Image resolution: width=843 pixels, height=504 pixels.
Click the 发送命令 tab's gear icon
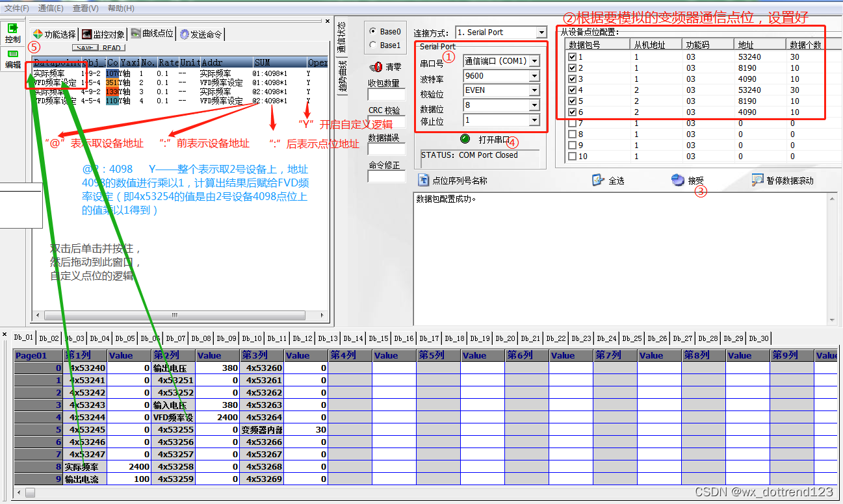click(x=185, y=34)
